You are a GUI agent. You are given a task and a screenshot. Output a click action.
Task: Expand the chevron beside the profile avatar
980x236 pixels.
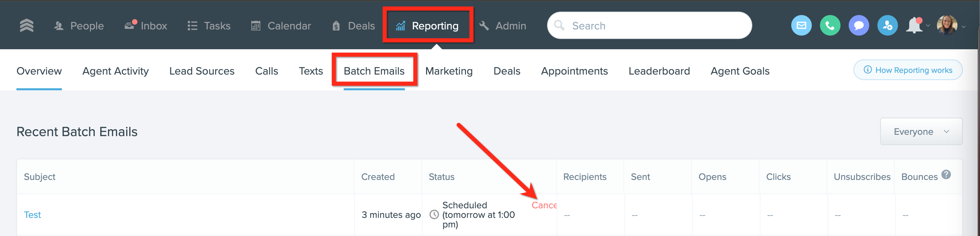pos(964,27)
